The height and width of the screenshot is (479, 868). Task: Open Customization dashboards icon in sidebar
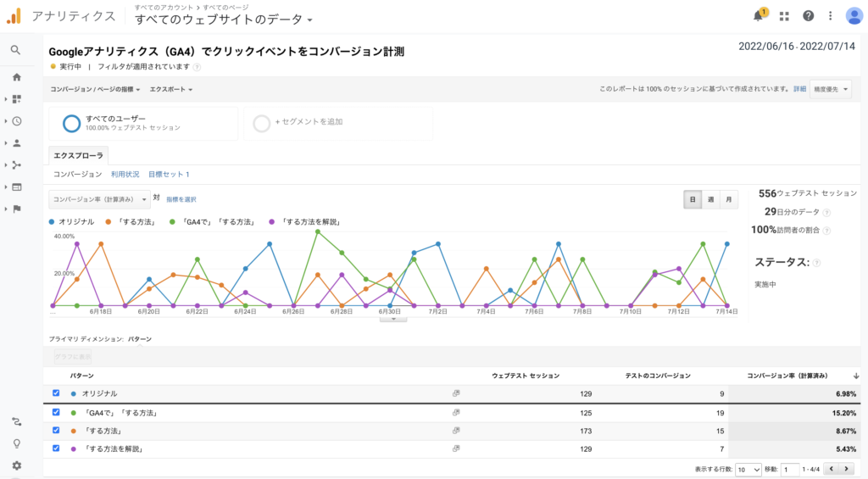pyautogui.click(x=17, y=99)
